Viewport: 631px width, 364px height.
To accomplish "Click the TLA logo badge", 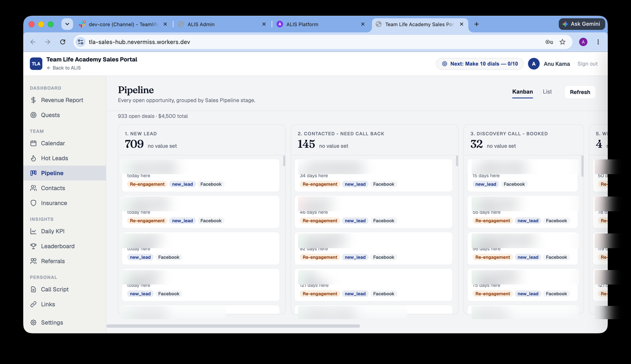I will coord(36,64).
